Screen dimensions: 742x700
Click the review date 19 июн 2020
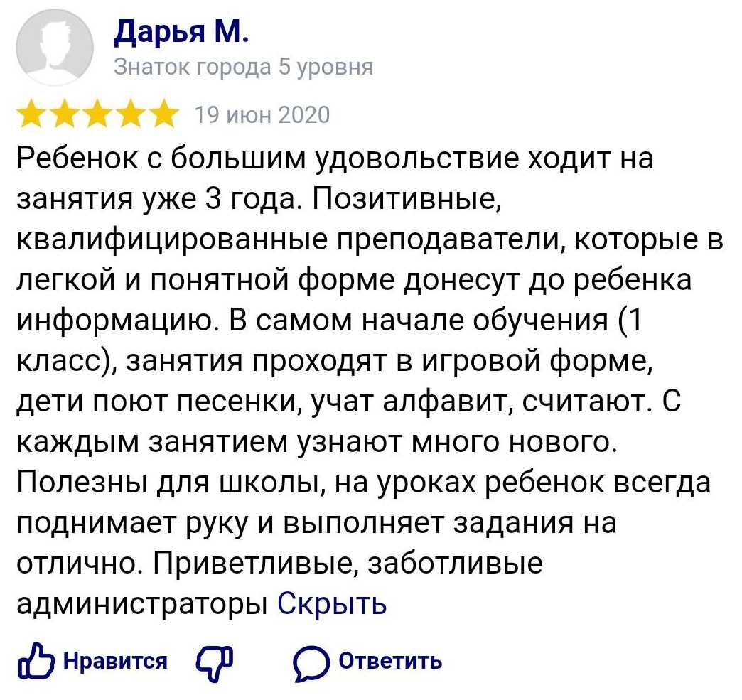(x=262, y=115)
